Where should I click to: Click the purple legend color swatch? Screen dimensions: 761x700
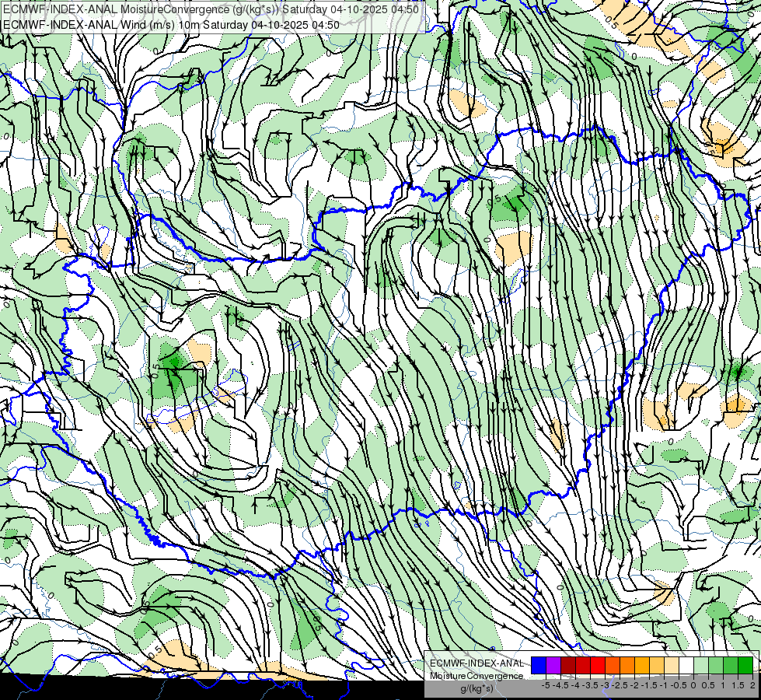553,665
